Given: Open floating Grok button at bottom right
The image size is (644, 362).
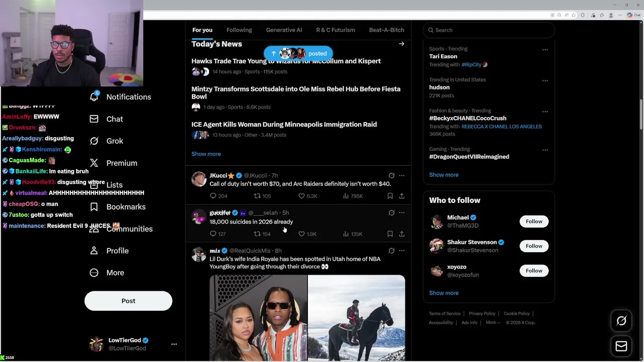Looking at the screenshot, I should pos(621,321).
